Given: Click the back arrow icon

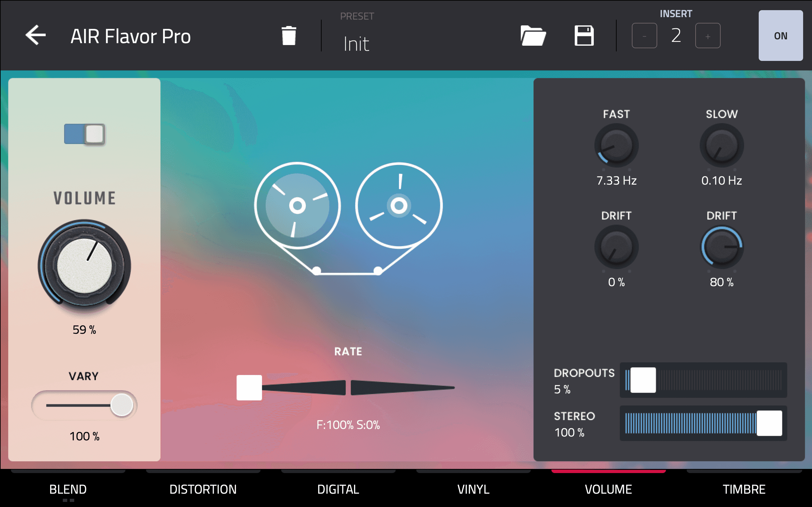Looking at the screenshot, I should coord(36,35).
